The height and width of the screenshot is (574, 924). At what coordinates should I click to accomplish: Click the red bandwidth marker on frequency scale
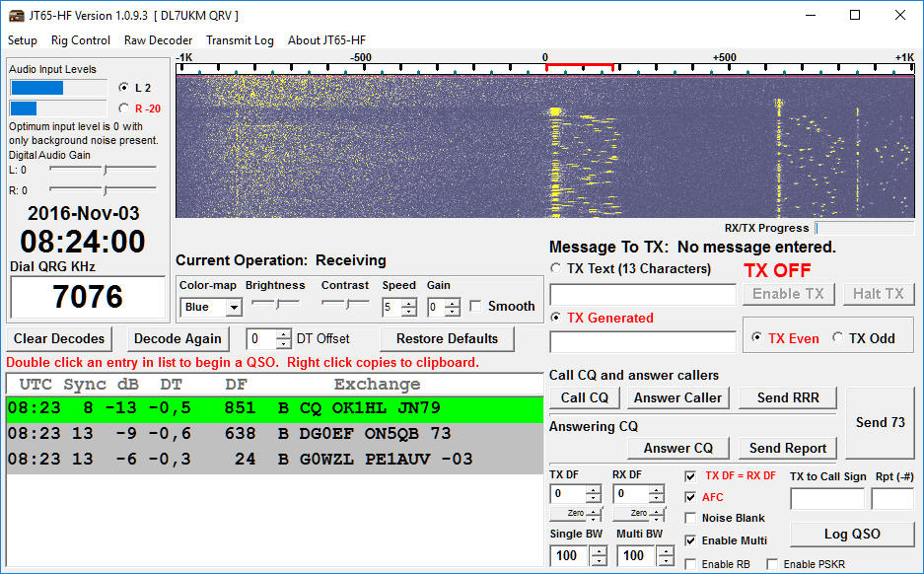[579, 67]
